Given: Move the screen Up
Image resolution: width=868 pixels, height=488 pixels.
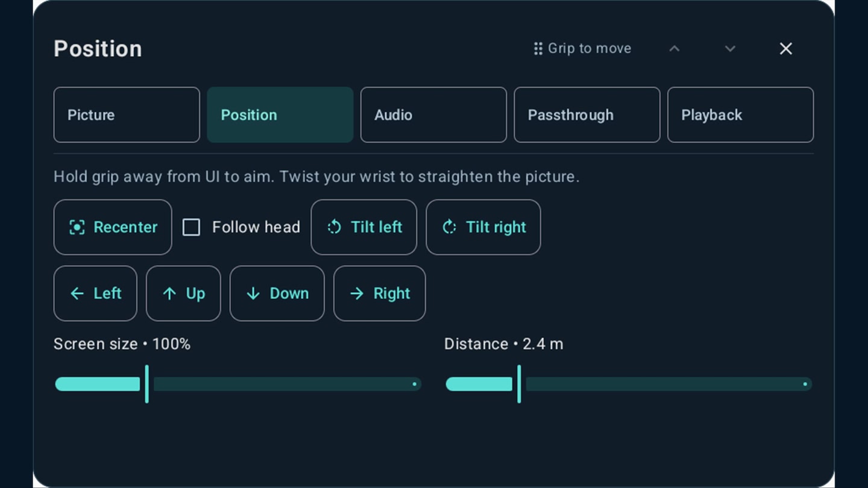Looking at the screenshot, I should [183, 293].
